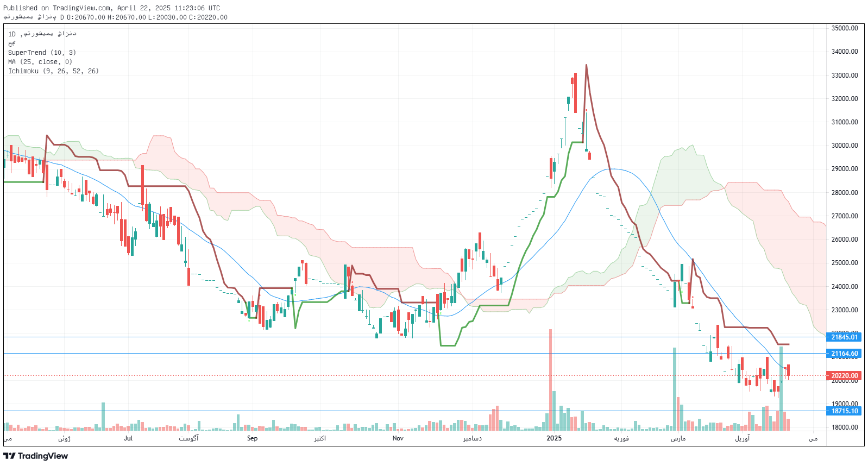This screenshot has height=466, width=868.
Task: Click the اکتبر label on time axis
Action: (x=320, y=438)
